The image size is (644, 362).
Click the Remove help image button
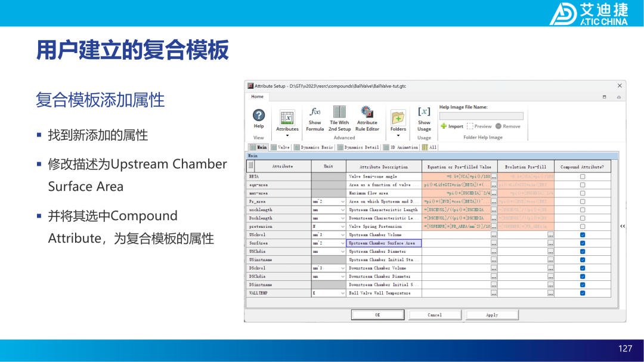point(507,126)
